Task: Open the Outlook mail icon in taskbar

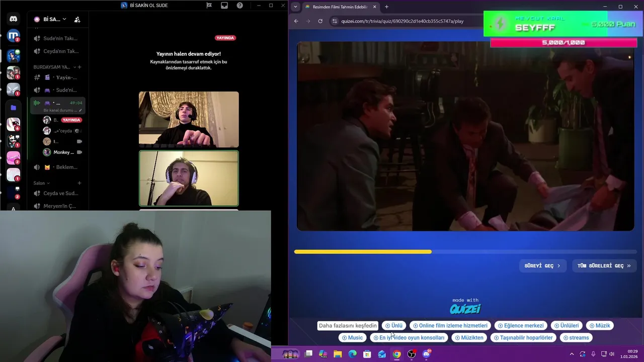Action: click(x=382, y=354)
